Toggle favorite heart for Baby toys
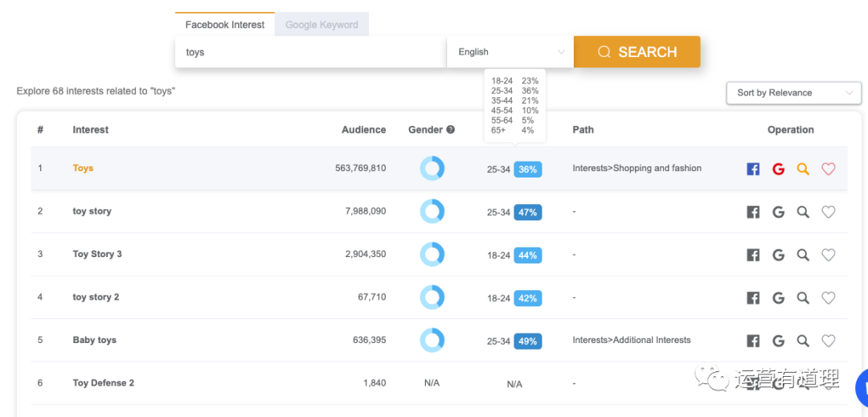This screenshot has height=417, width=868. [829, 341]
